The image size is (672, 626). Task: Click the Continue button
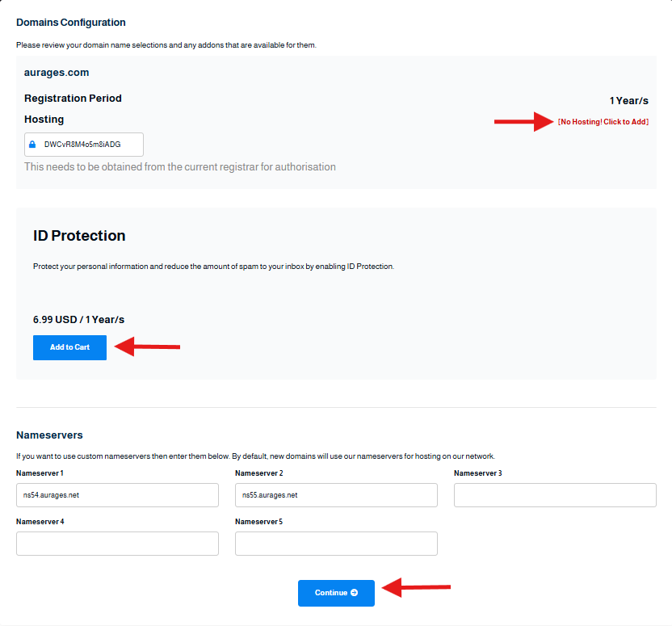[x=337, y=593]
